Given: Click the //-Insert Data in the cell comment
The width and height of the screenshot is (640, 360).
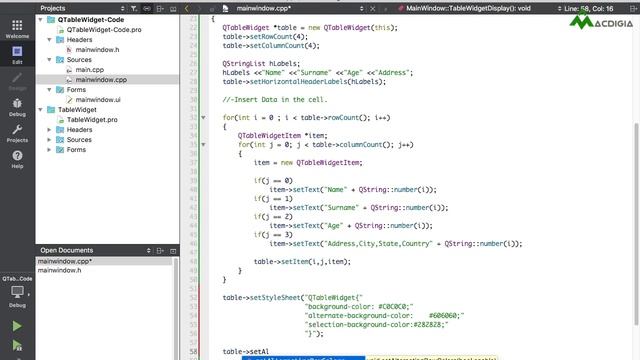Looking at the screenshot, I should (x=275, y=100).
